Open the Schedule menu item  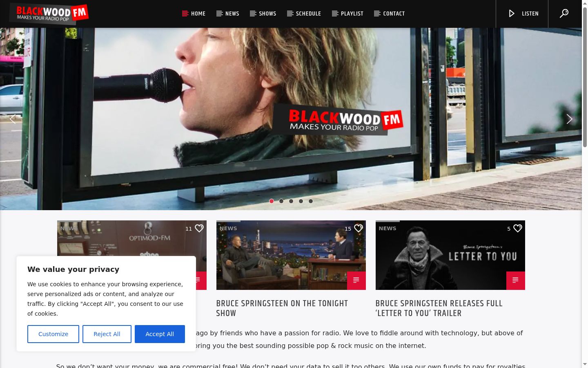pyautogui.click(x=304, y=13)
